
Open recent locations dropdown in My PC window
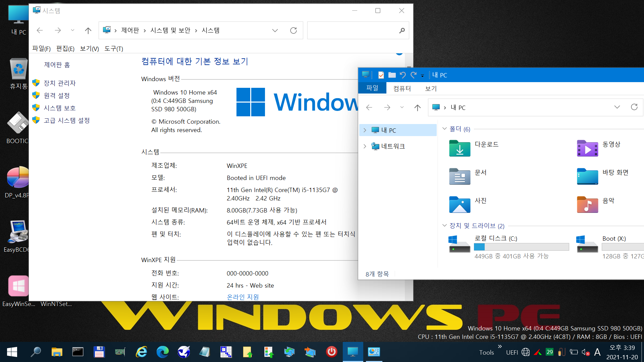pos(402,107)
